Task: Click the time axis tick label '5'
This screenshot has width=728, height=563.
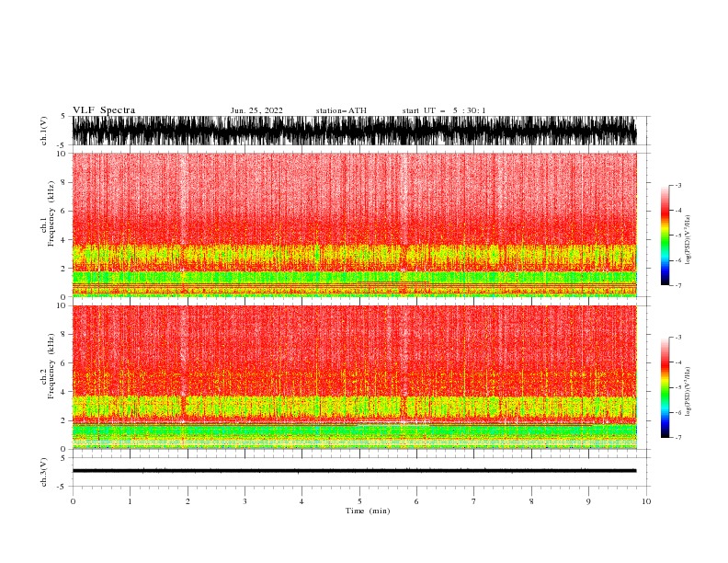Action: pos(359,501)
